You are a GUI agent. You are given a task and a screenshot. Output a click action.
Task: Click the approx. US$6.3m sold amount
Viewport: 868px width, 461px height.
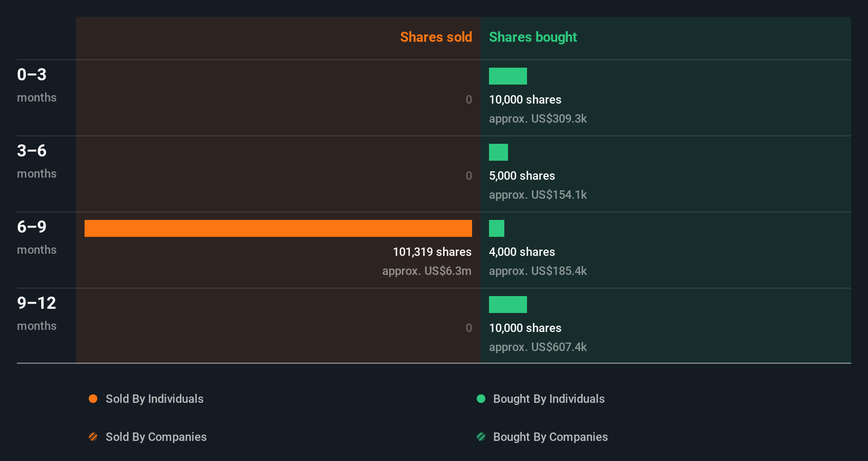pos(427,271)
